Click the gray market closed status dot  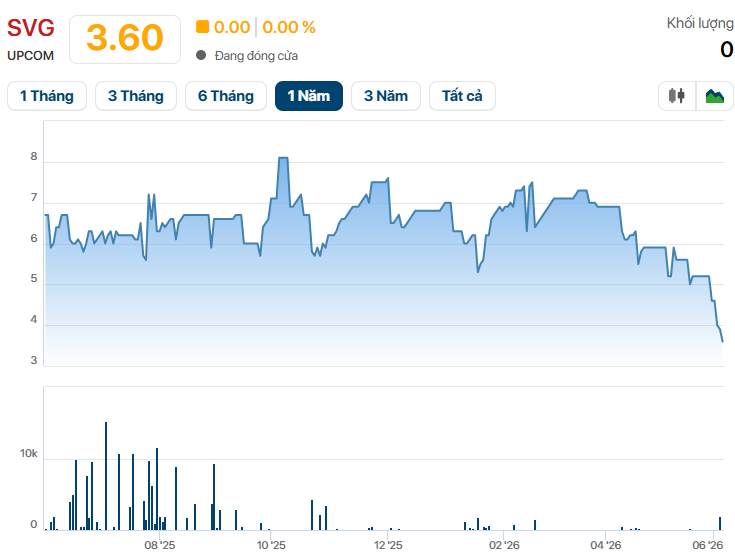click(201, 55)
